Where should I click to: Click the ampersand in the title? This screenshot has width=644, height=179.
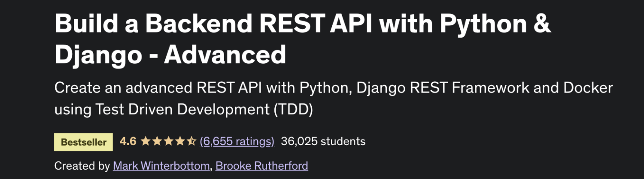pos(543,25)
